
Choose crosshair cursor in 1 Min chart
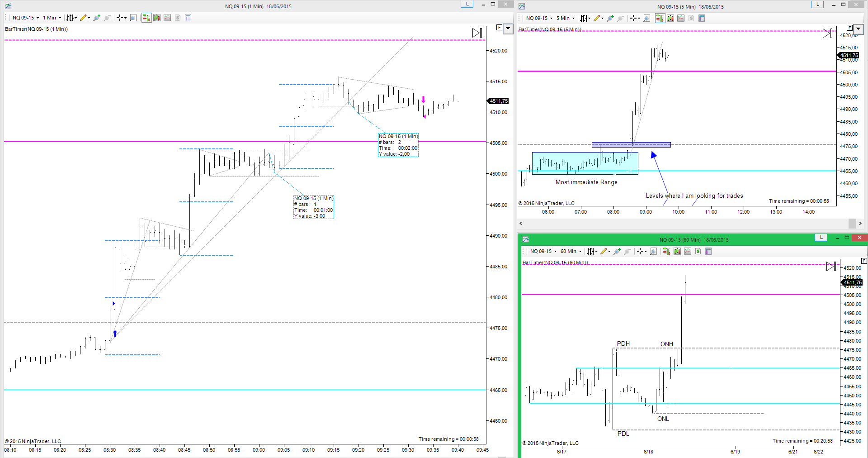coord(121,18)
